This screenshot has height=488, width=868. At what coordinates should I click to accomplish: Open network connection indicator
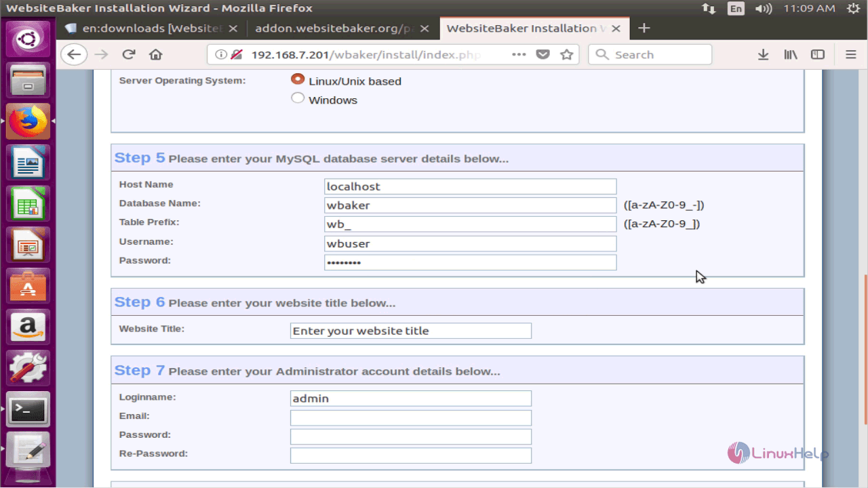tap(709, 8)
